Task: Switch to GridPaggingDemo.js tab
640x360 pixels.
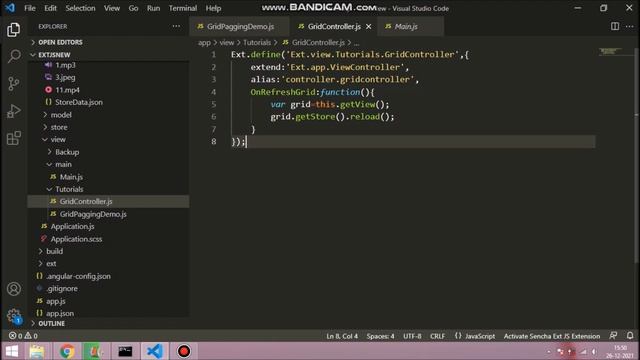Action: (x=240, y=27)
